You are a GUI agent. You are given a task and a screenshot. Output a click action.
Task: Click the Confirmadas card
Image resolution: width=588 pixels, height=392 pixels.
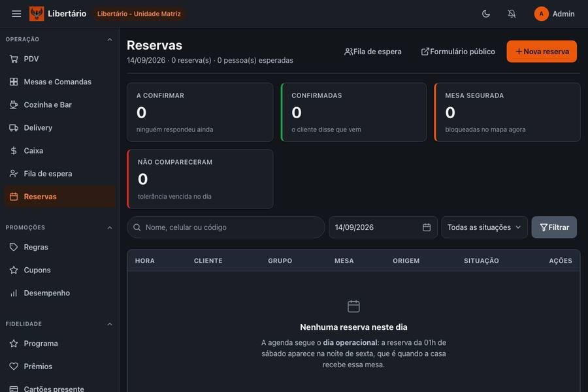[353, 112]
